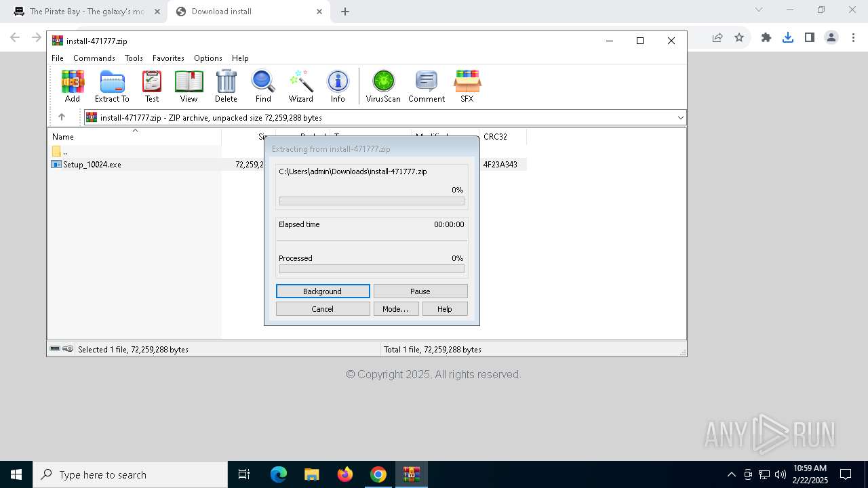Expand the archive path dropdown
This screenshot has width=868, height=488.
[680, 118]
